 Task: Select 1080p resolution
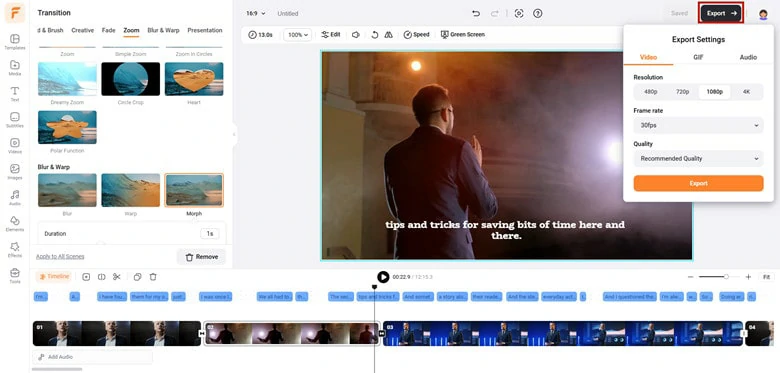[714, 92]
